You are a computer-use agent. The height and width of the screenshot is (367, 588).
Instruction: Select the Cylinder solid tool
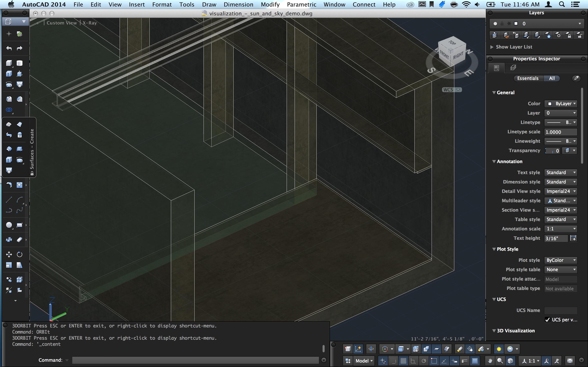pyautogui.click(x=19, y=63)
